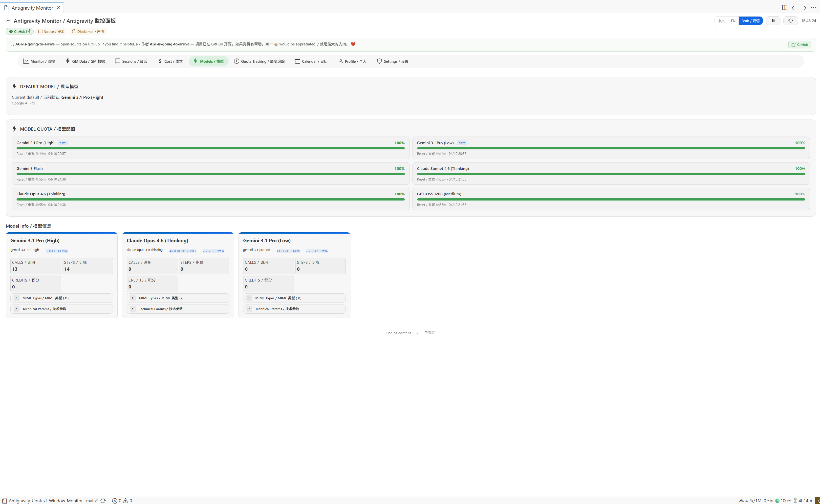Viewport: 820px width, 504px height.
Task: Close the Antigravity Monitor tab
Action: click(x=58, y=8)
